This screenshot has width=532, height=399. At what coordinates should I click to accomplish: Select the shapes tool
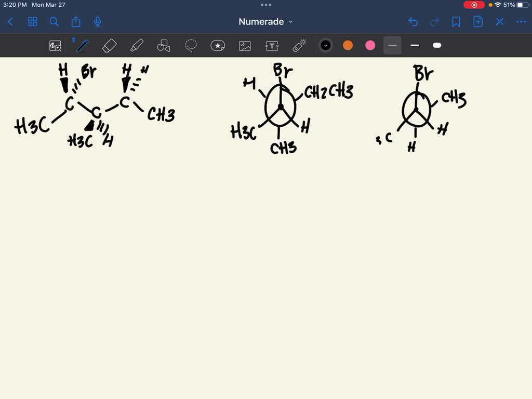[x=164, y=45]
